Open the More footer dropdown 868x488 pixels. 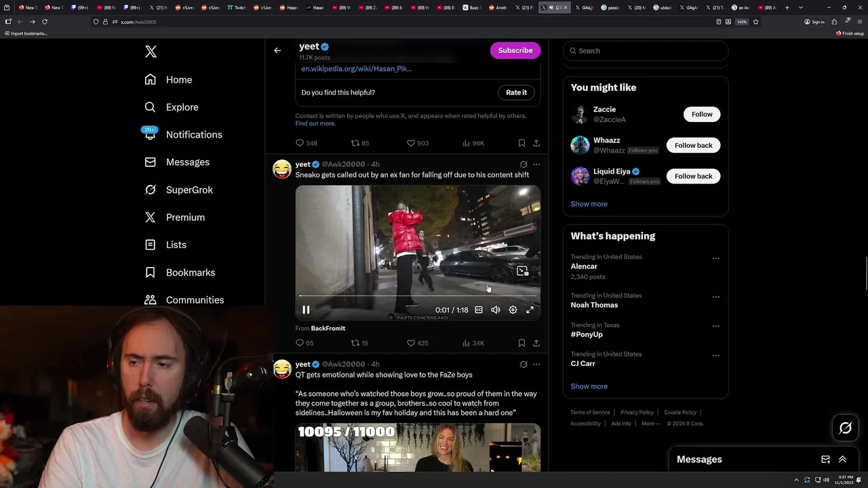pos(650,424)
